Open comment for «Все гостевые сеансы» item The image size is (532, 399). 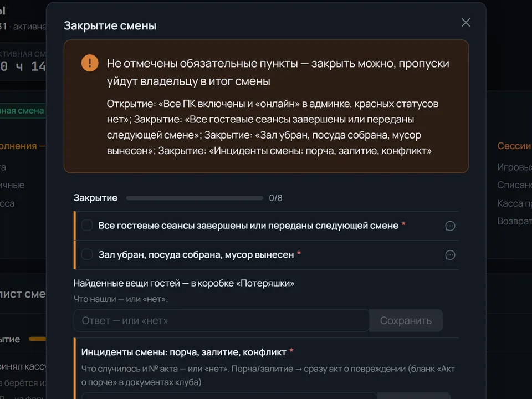[x=450, y=226]
